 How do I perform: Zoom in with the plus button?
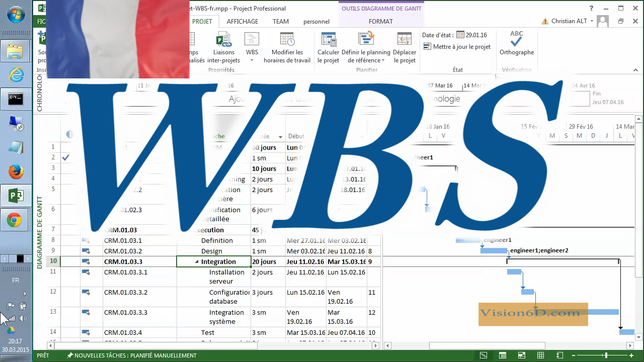[x=632, y=355]
